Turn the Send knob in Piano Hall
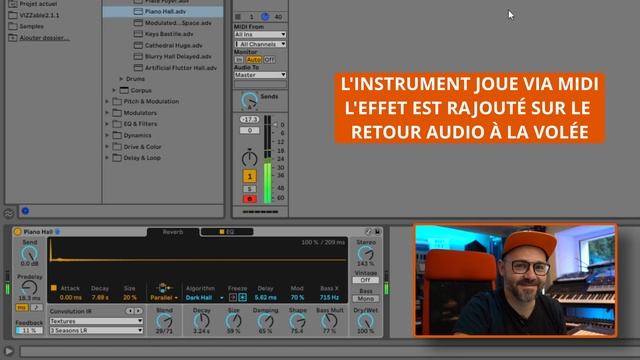This screenshot has height=360, width=640. click(x=29, y=254)
